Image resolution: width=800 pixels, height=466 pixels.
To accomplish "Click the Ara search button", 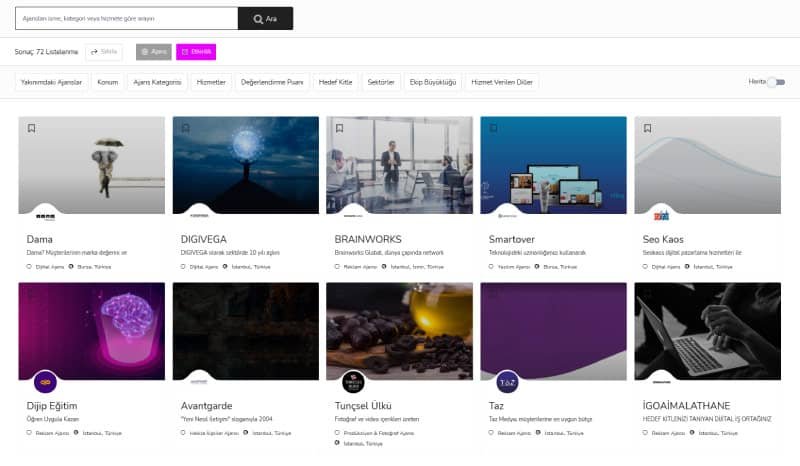I will coord(265,19).
